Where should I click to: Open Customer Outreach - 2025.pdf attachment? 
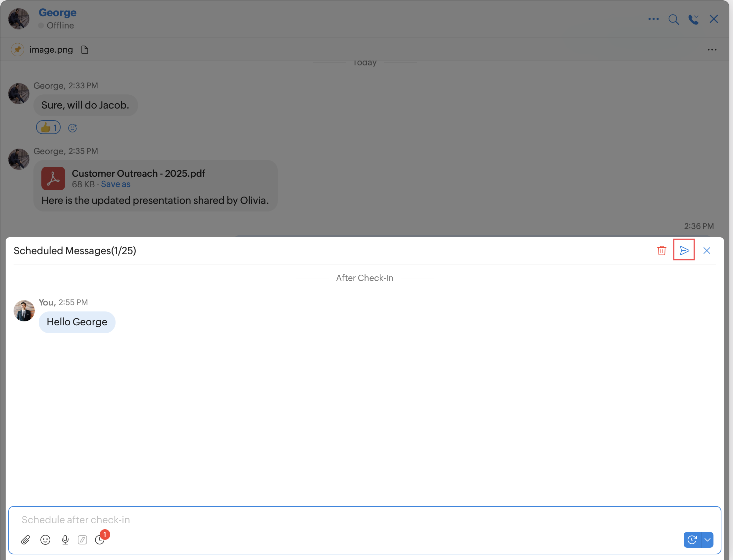pos(138,173)
